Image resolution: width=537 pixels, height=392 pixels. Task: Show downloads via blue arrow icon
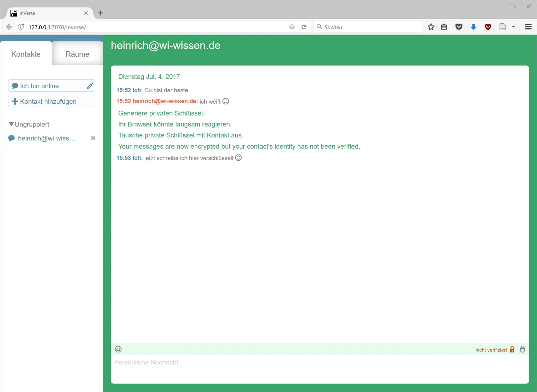coord(474,27)
